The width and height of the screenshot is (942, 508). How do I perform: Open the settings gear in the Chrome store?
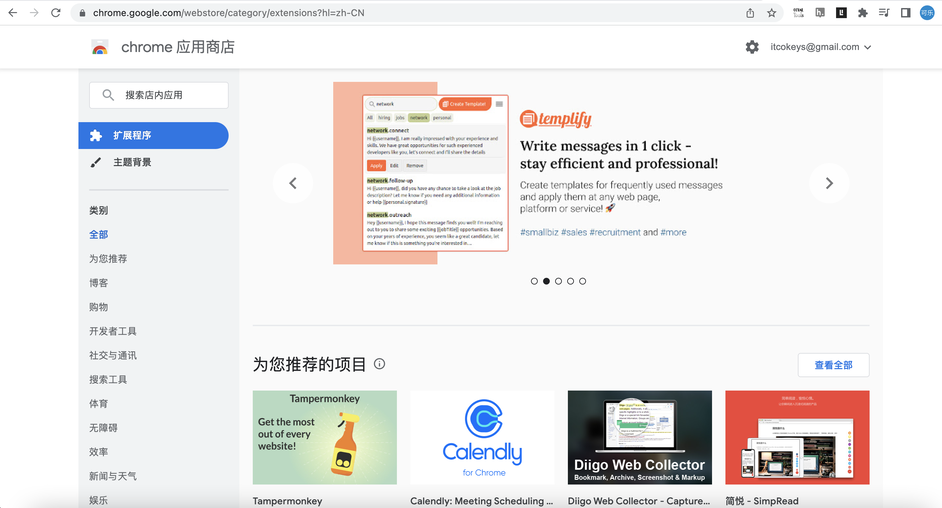tap(752, 47)
